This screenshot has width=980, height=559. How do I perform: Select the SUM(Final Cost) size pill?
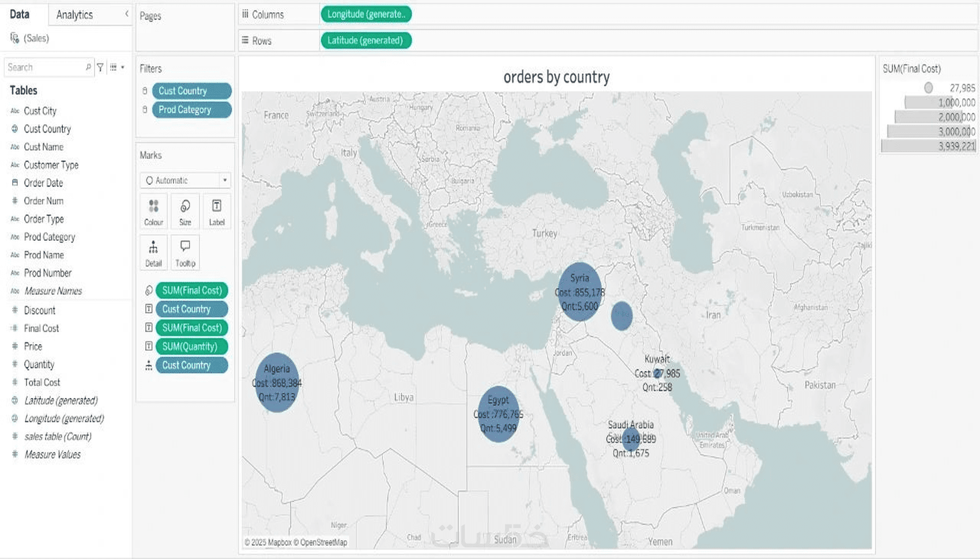(x=192, y=290)
